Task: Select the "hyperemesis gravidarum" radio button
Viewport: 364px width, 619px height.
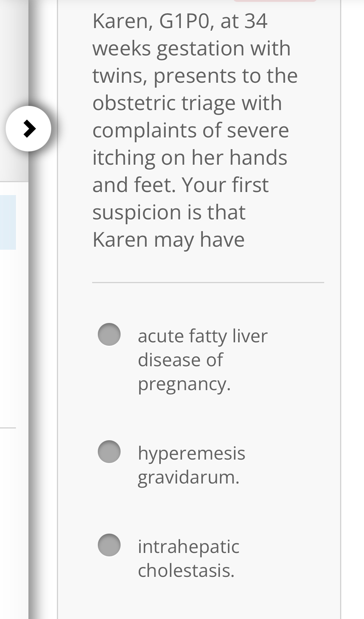Action: (110, 451)
